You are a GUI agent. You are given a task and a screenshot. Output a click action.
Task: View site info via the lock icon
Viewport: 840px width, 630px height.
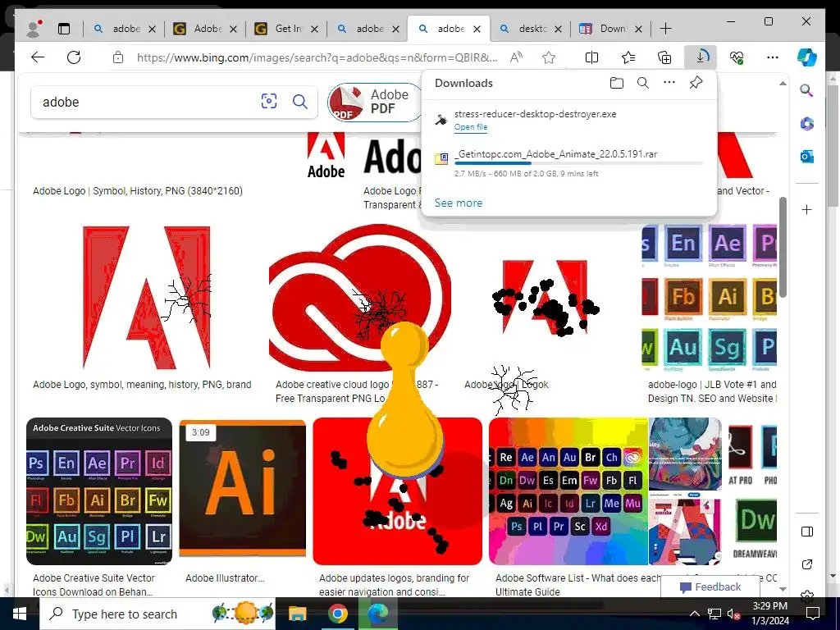tap(118, 57)
